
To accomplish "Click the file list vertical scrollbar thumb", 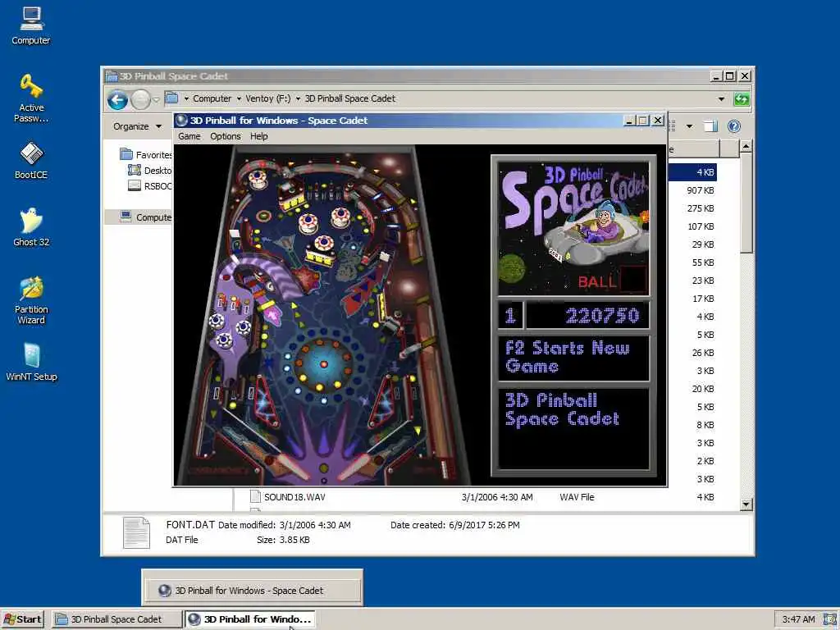I will click(x=746, y=203).
